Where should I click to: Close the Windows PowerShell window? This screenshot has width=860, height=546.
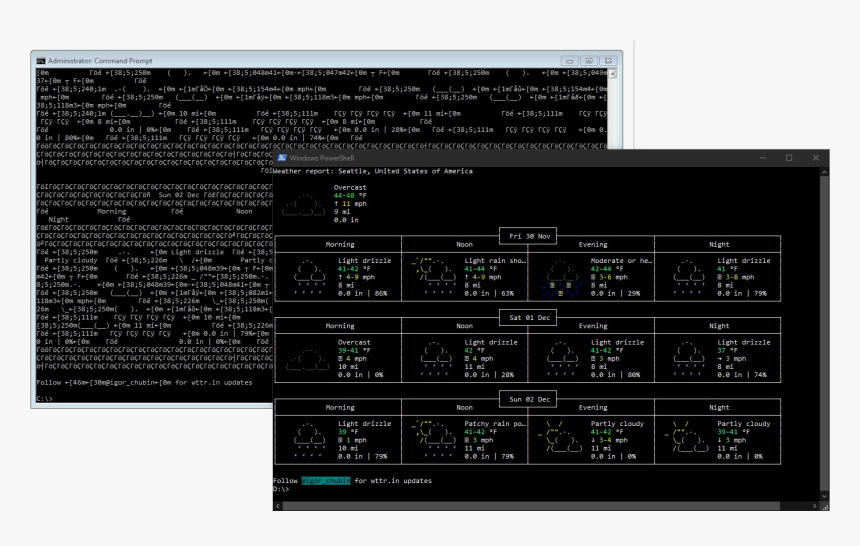(816, 158)
